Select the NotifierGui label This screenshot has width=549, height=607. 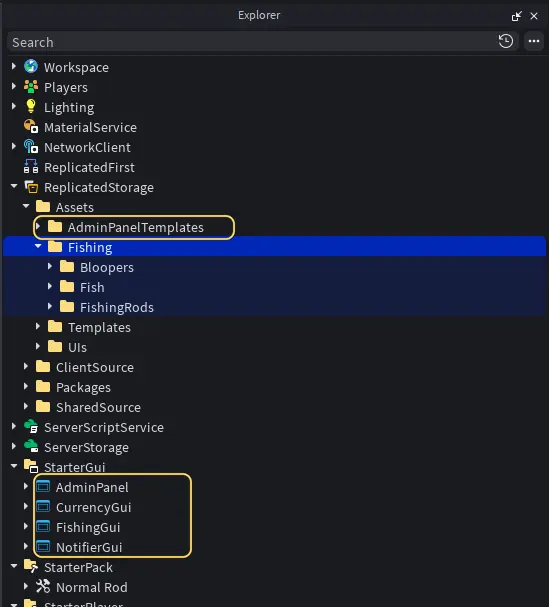pyautogui.click(x=89, y=547)
